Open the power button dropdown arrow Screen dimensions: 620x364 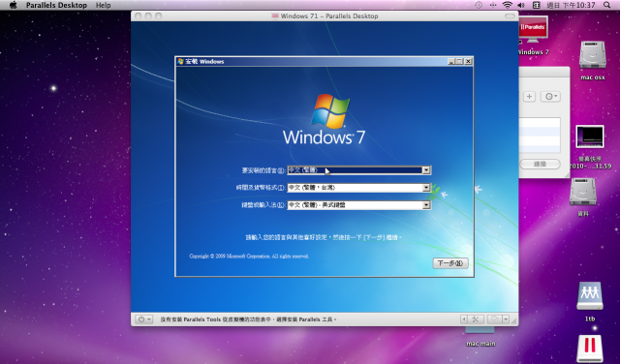pos(149,319)
